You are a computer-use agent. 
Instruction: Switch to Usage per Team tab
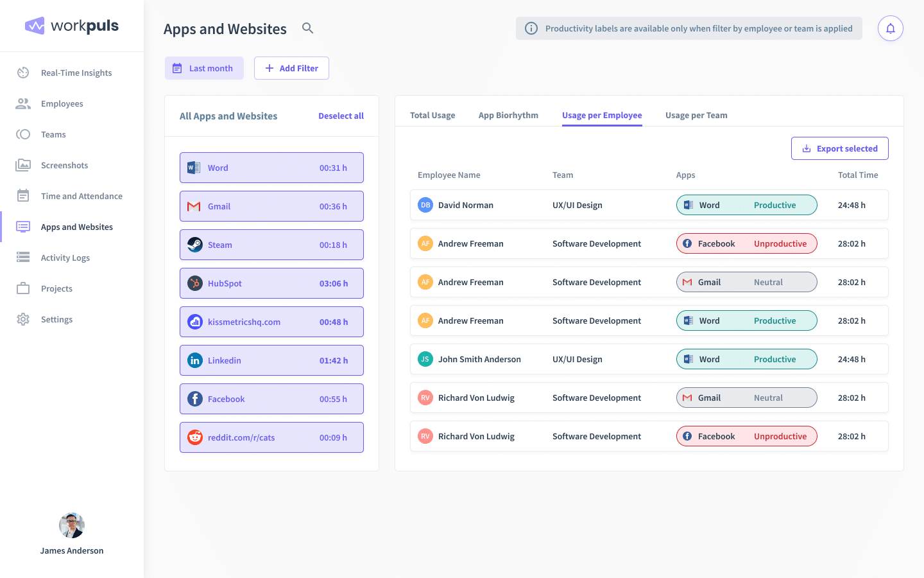point(696,116)
